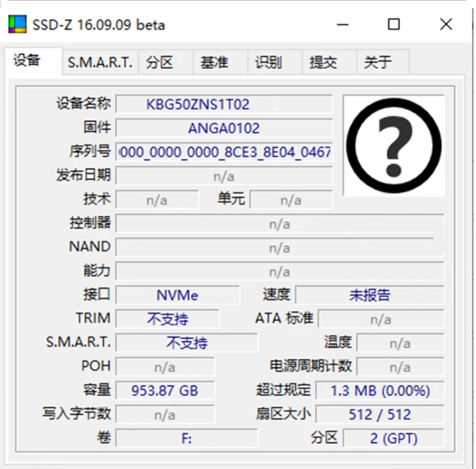Click the device name field KBG50ZNS1T02
The height and width of the screenshot is (469, 476).
click(x=224, y=104)
